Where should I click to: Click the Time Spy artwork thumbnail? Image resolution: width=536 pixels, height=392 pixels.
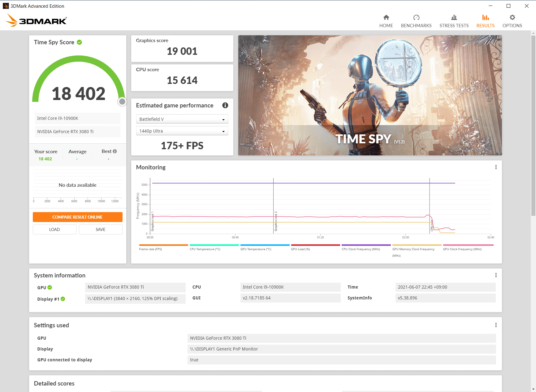[370, 95]
